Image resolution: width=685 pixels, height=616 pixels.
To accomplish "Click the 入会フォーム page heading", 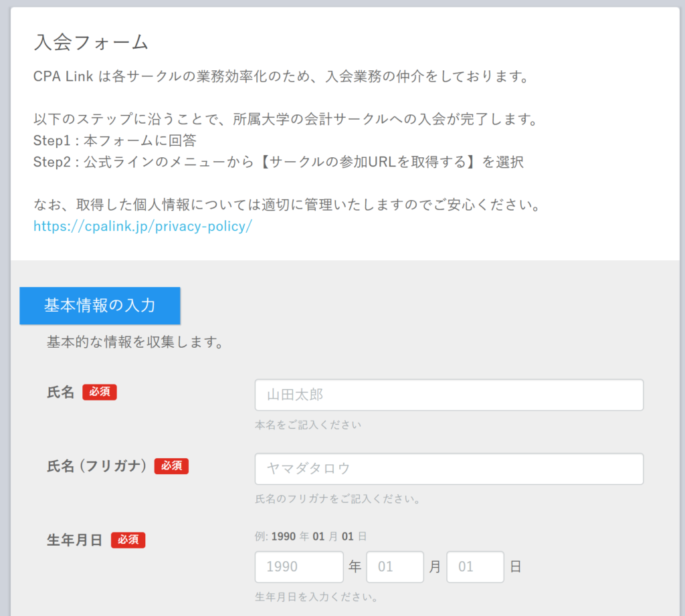I will [91, 42].
